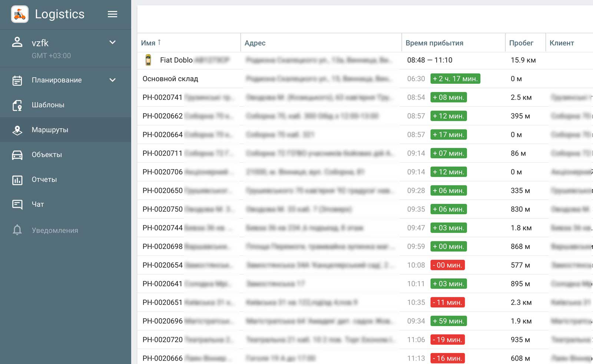Image resolution: width=593 pixels, height=364 pixels.
Task: Select order PH-0020741
Action: pos(365,97)
